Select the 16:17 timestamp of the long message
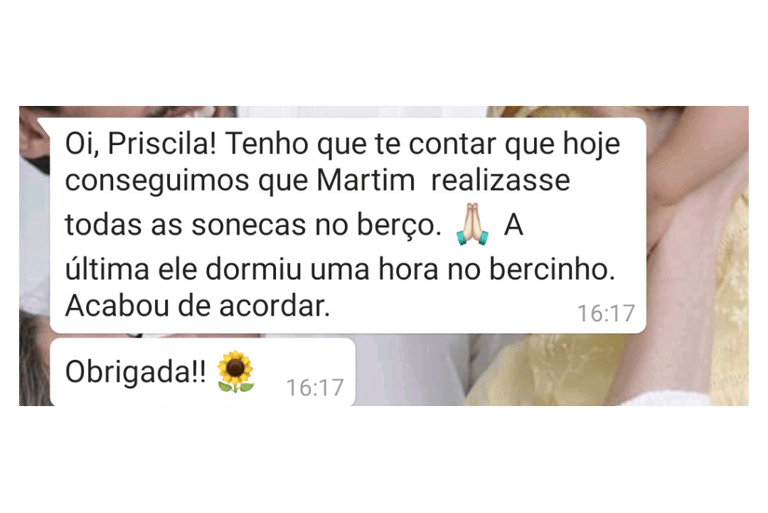The width and height of the screenshot is (768, 513). click(606, 313)
